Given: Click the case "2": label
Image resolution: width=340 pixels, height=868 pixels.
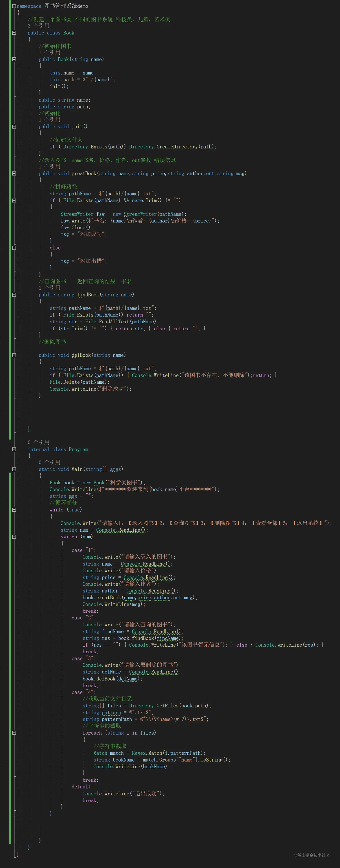Looking at the screenshot, I should [84, 618].
